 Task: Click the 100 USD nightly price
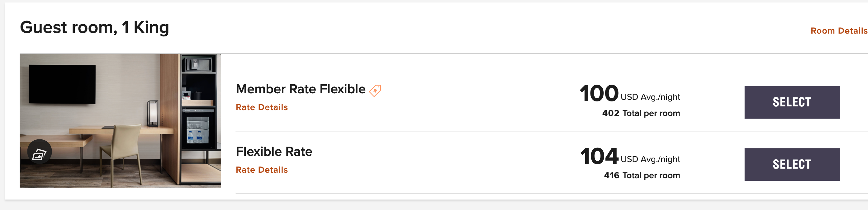[x=599, y=94]
